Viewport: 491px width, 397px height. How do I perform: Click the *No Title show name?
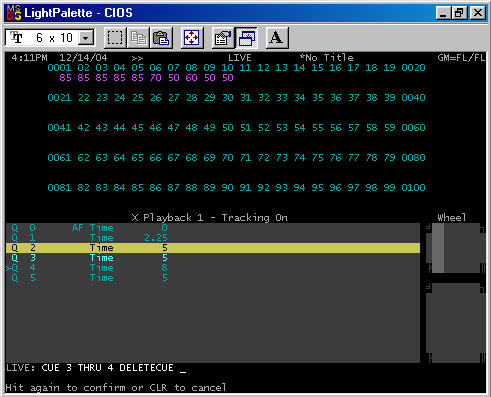327,58
